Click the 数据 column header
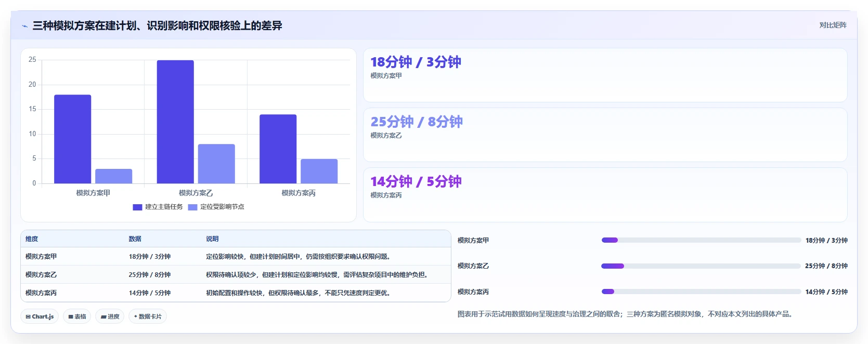 (x=135, y=239)
